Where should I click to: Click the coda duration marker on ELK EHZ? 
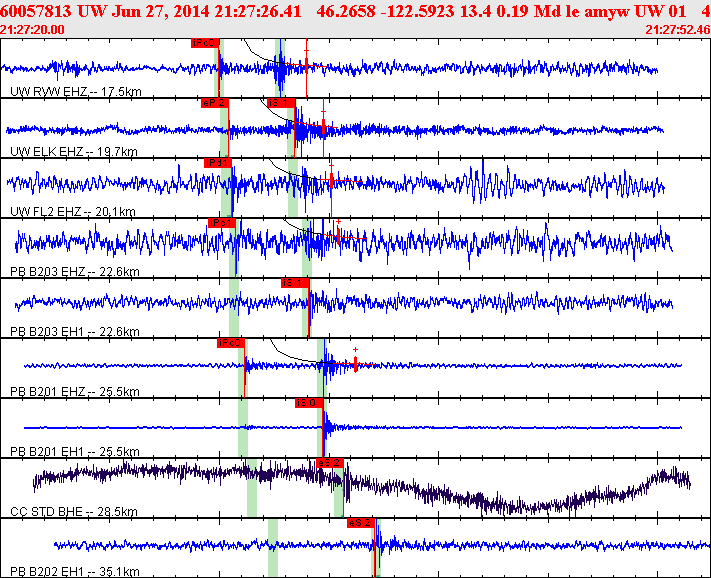tap(323, 128)
